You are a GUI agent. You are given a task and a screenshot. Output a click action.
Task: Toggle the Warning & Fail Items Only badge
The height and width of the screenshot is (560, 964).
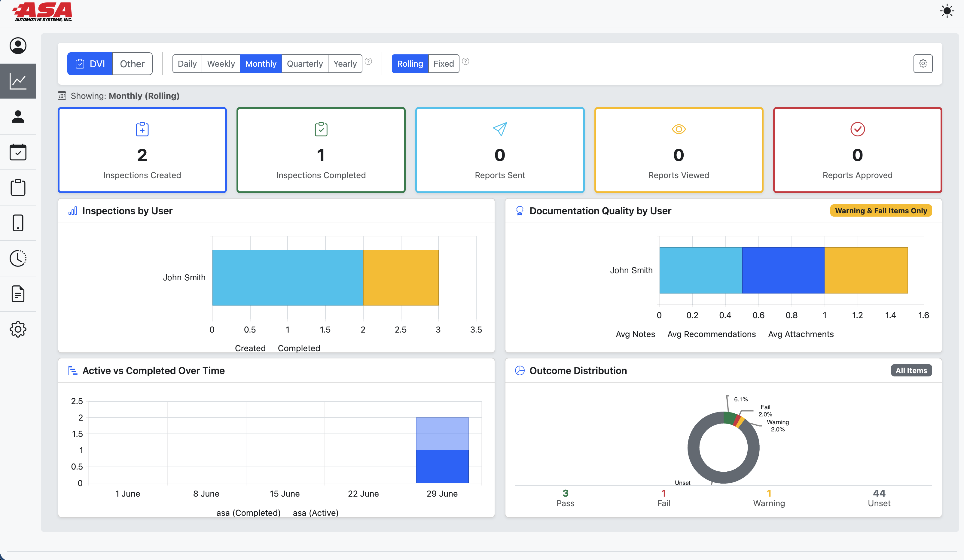pyautogui.click(x=881, y=211)
